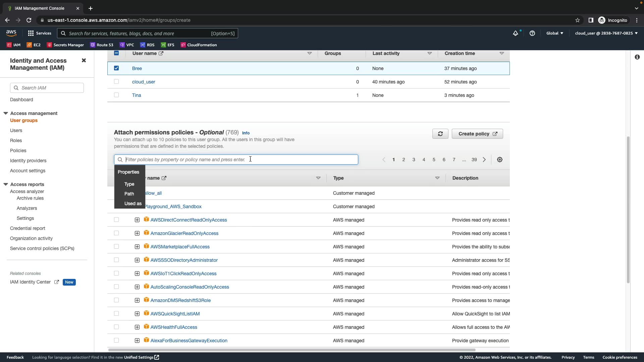Screen dimensions: 644x362
Task: Expand the AWSDirectConnectReadOnlyAccess policy details
Action: (137, 220)
